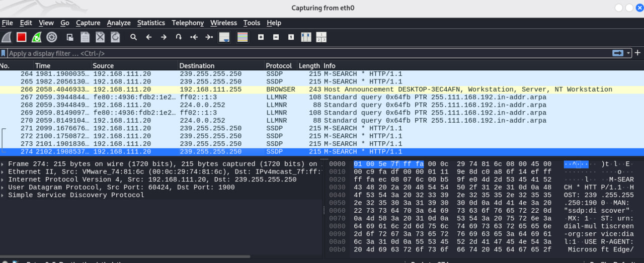Open the Statistics menu
This screenshot has width=644, height=263.
coord(151,23)
